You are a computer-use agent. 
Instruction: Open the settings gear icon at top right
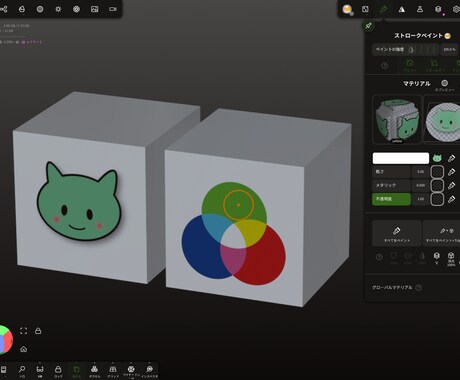click(x=456, y=9)
